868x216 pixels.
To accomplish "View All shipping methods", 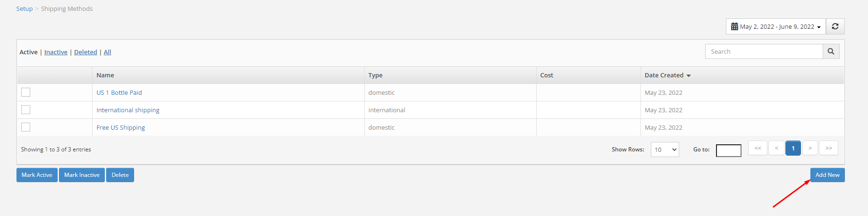I will [x=108, y=52].
